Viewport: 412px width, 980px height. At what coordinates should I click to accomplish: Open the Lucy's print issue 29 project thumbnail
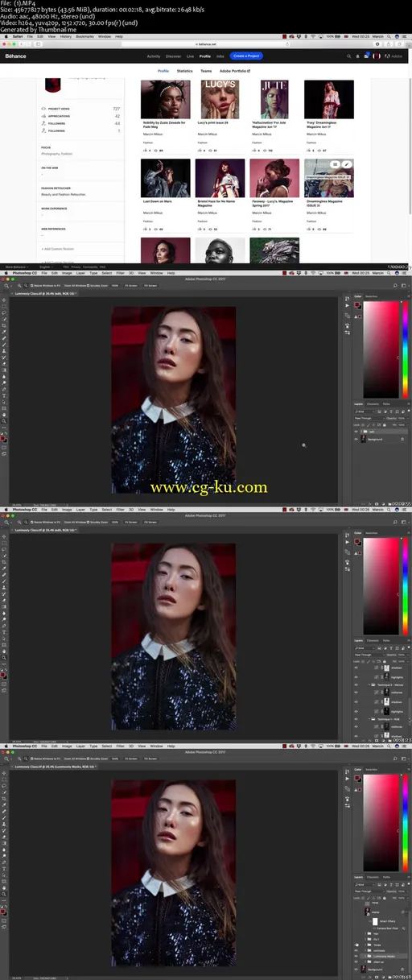[220, 99]
